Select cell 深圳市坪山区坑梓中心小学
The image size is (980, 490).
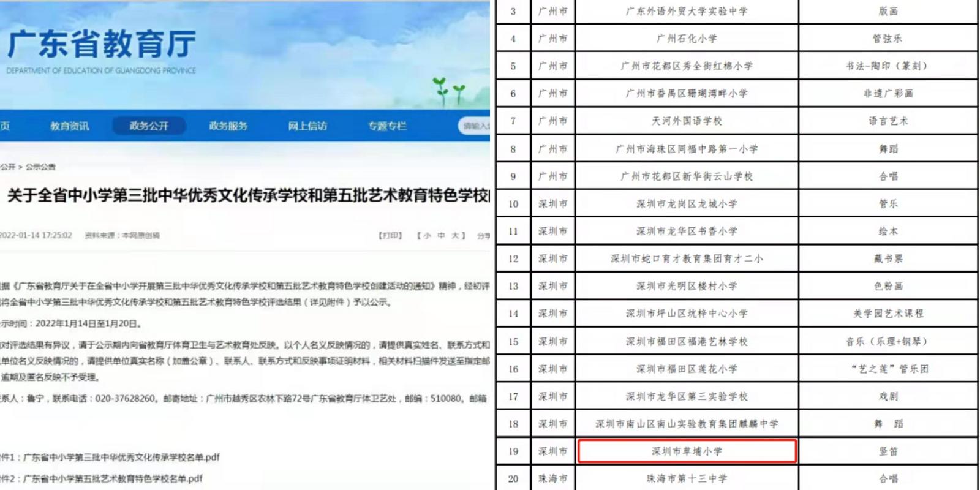tap(687, 314)
